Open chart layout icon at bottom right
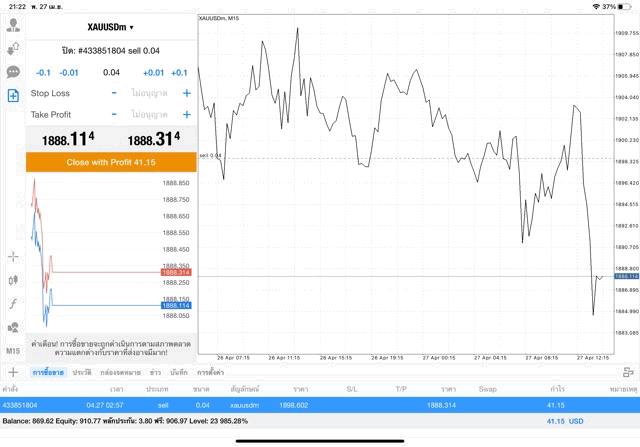640x447 pixels. [x=628, y=372]
